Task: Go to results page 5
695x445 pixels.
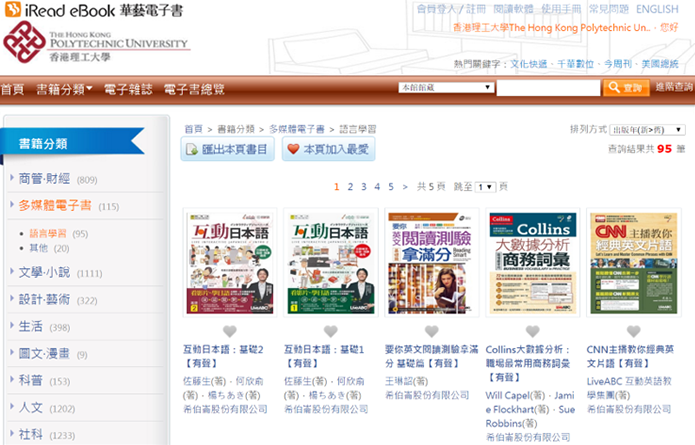Action: click(391, 187)
